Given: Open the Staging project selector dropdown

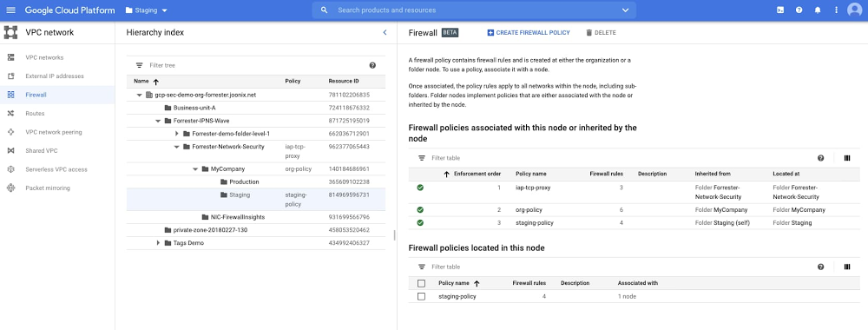Looking at the screenshot, I should 146,10.
